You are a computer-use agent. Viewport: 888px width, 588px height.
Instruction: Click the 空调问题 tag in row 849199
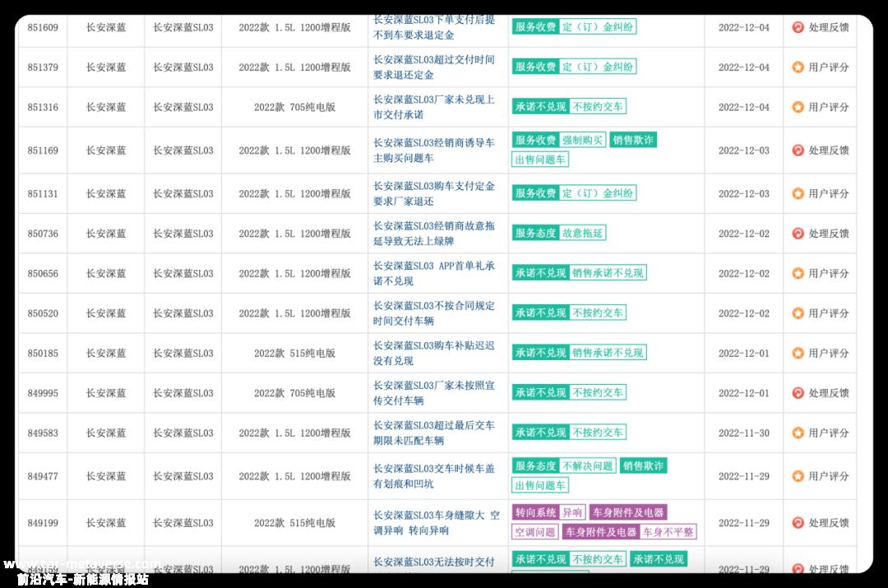click(x=534, y=532)
